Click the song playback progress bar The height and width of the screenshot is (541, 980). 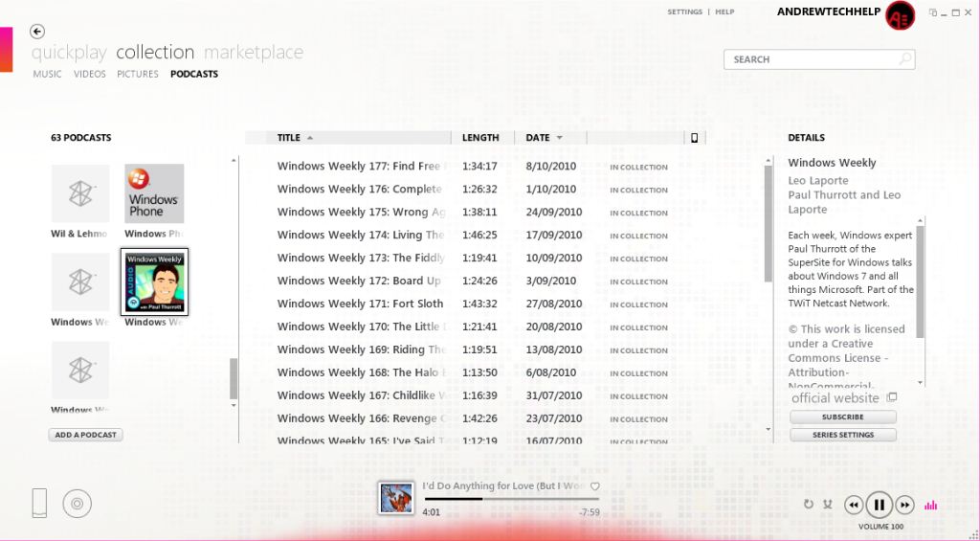(x=511, y=499)
